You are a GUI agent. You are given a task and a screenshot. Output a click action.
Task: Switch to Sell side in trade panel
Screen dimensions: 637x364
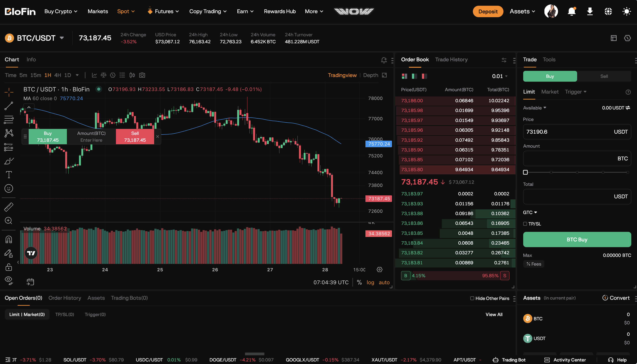pos(604,76)
